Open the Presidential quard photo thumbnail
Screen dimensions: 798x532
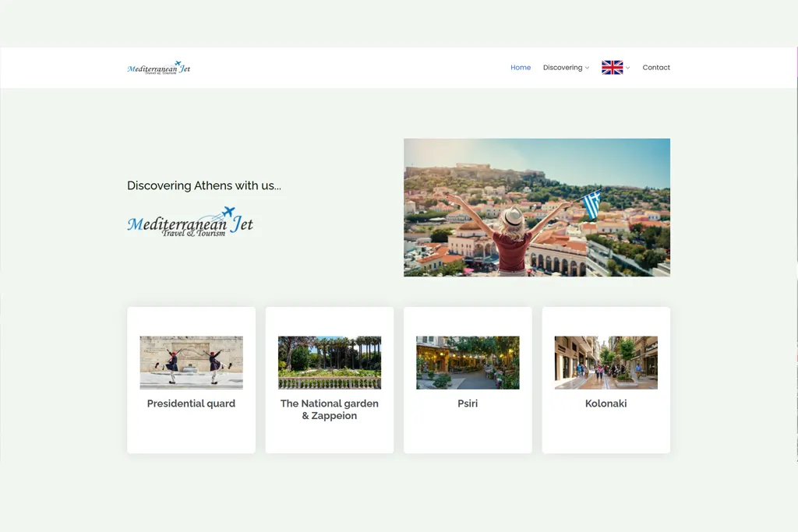pos(191,362)
